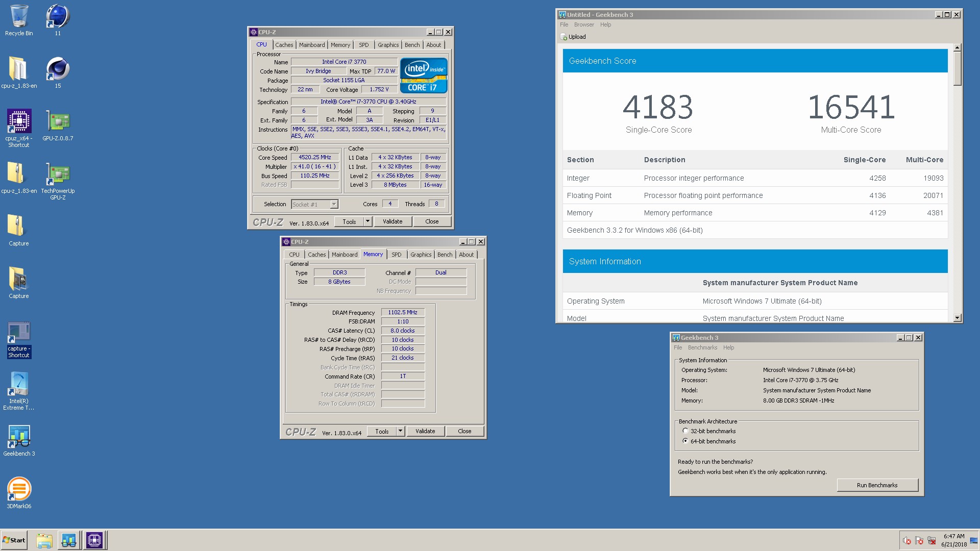
Task: Open the Capture folder with camera image
Action: [x=19, y=283]
